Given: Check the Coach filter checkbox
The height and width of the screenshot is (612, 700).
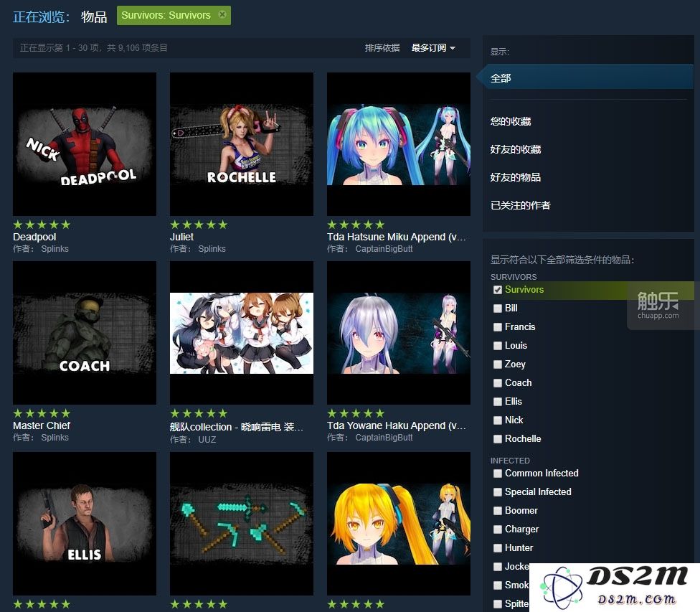Looking at the screenshot, I should pyautogui.click(x=497, y=383).
